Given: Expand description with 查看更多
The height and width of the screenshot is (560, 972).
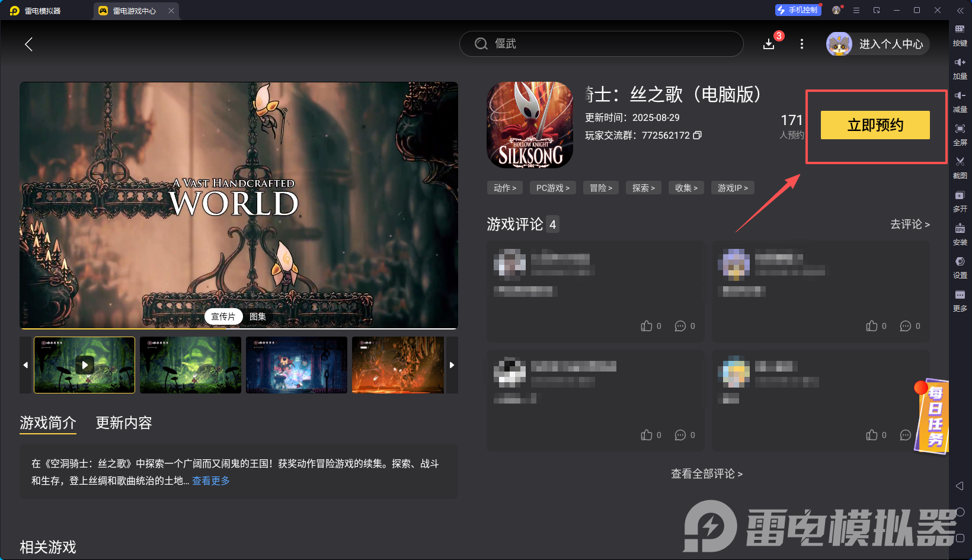Looking at the screenshot, I should click(211, 481).
